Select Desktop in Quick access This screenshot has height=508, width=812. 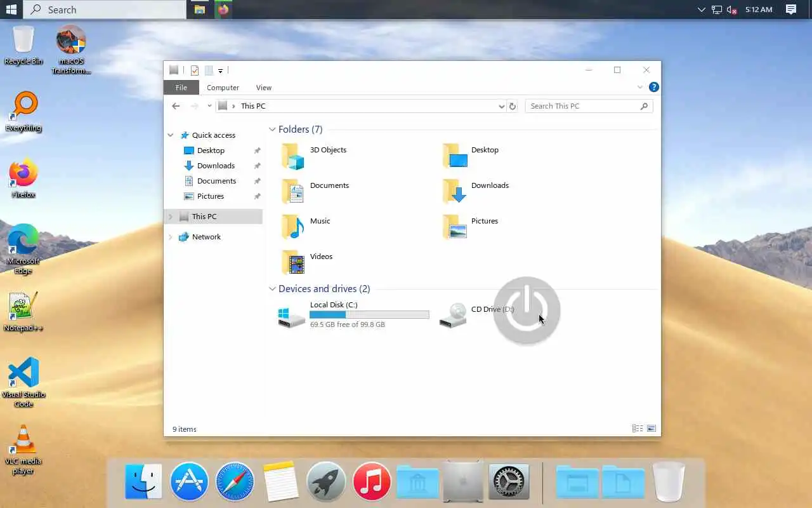tap(211, 150)
